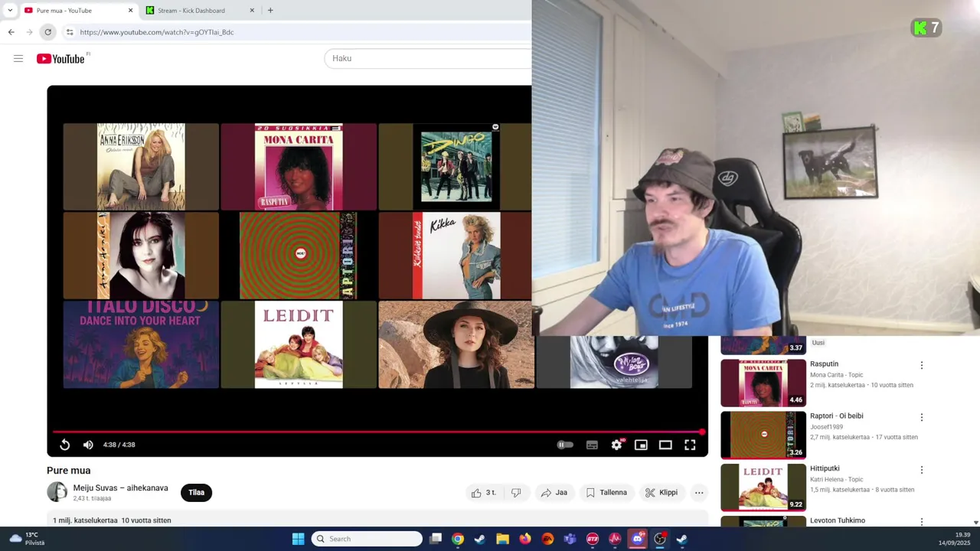The height and width of the screenshot is (551, 980).
Task: Open Raptori - Oi beibi sidebar video
Action: (x=837, y=416)
